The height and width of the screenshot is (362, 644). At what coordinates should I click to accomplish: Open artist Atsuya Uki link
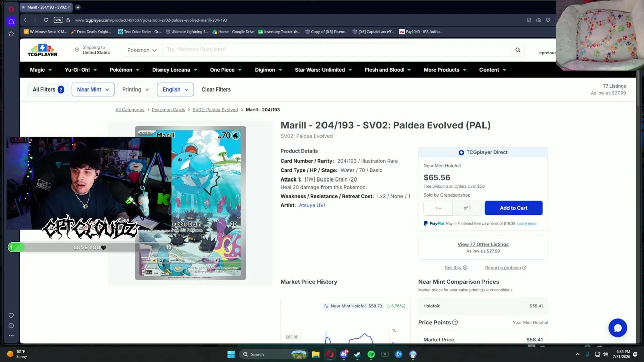point(311,205)
